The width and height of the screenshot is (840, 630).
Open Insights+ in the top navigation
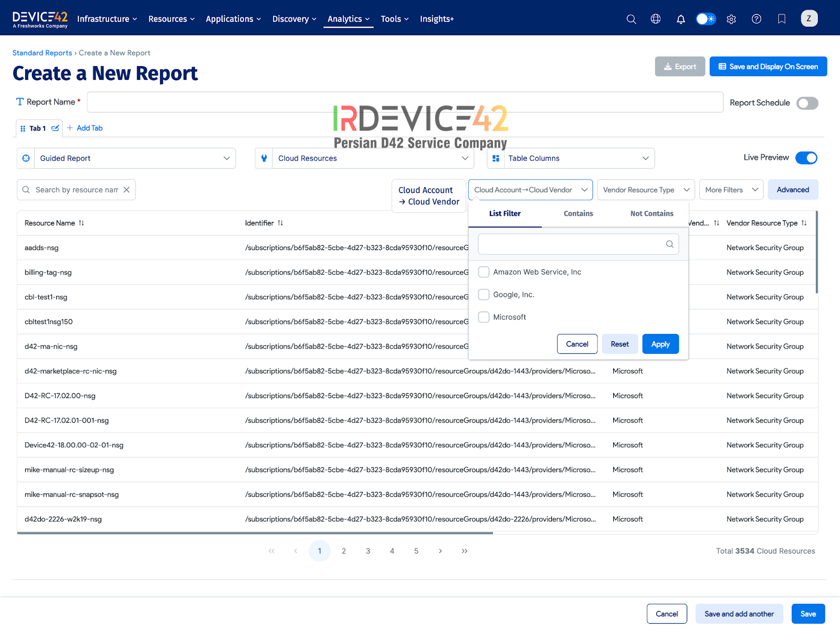coord(437,19)
